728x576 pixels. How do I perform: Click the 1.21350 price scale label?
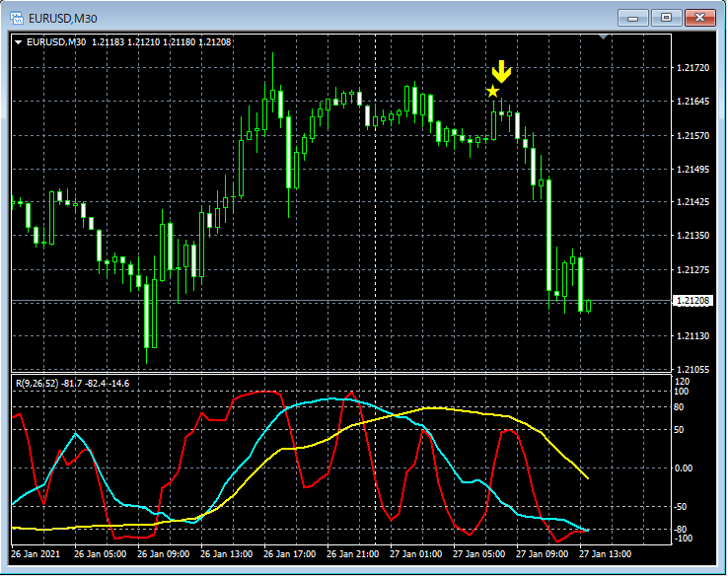point(693,236)
